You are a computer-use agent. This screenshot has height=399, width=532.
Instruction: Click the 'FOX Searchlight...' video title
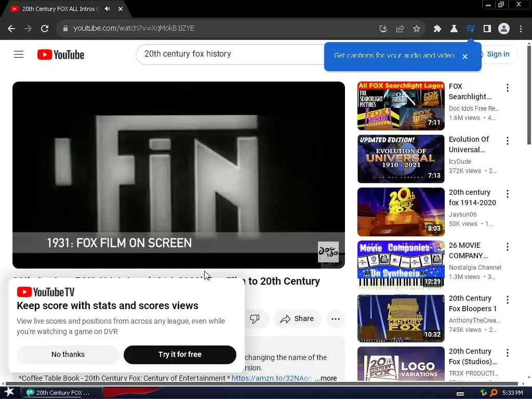click(470, 91)
